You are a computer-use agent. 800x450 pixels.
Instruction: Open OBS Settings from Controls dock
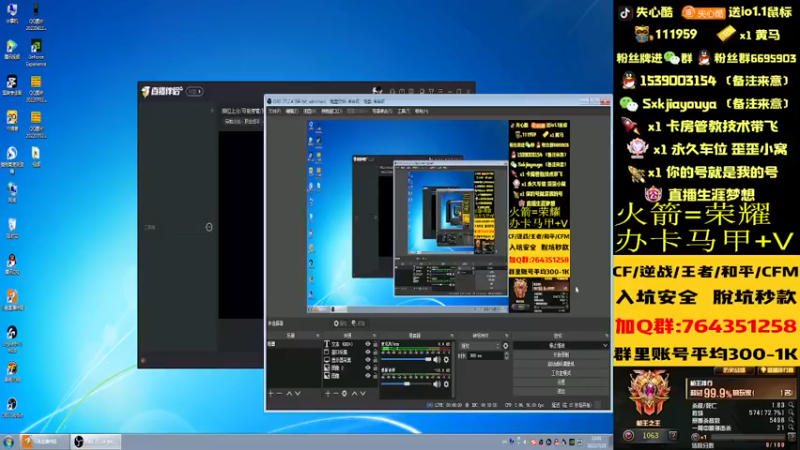pyautogui.click(x=561, y=382)
